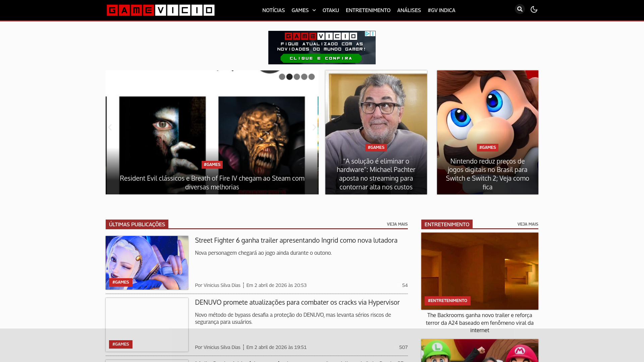Select fifth carousel indicator dot

tap(312, 77)
